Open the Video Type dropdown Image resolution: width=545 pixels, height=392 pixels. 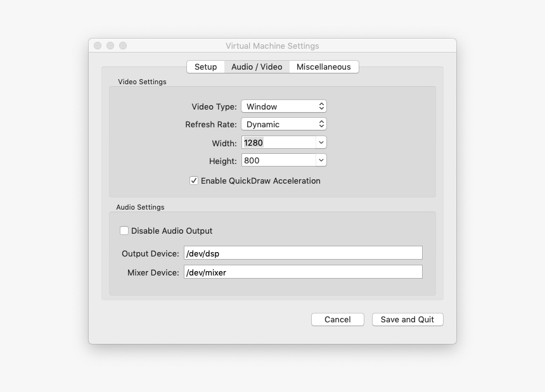coord(283,106)
